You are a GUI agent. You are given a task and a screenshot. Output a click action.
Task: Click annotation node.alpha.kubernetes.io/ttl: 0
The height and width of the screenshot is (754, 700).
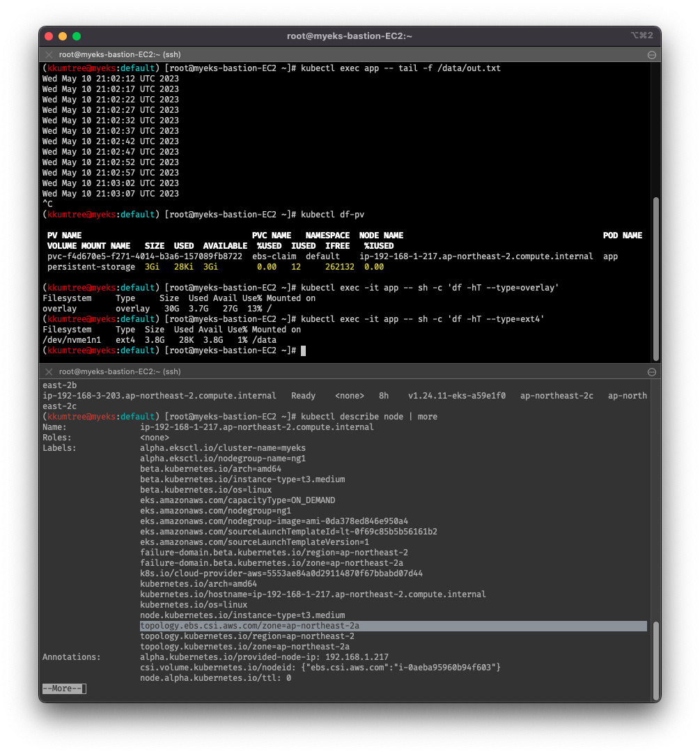tap(215, 678)
